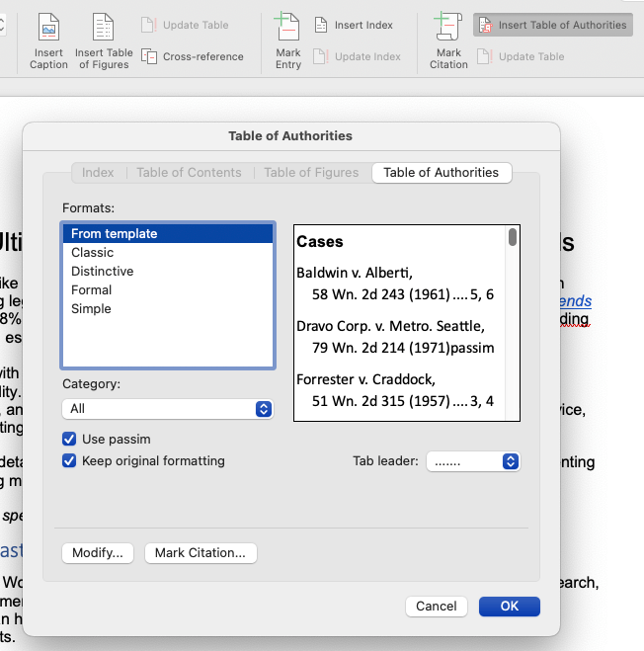Select the Classic format
644x651 pixels.
[x=168, y=253]
